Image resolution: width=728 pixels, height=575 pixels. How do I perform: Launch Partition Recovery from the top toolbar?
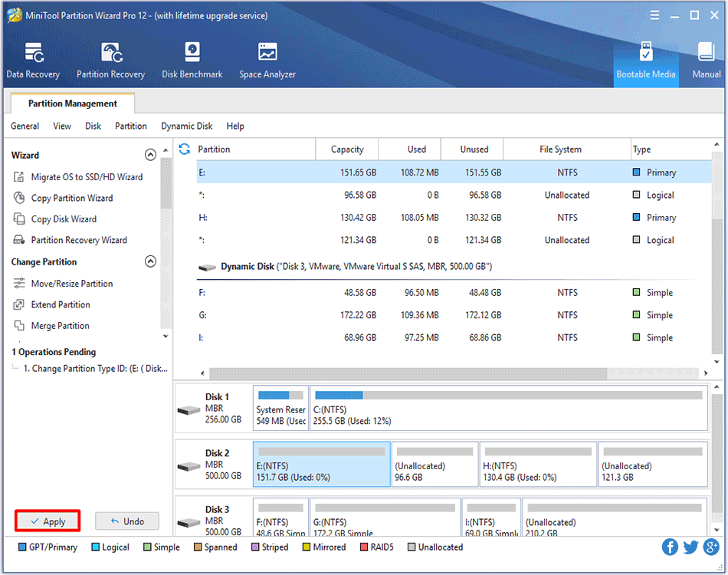[x=110, y=60]
